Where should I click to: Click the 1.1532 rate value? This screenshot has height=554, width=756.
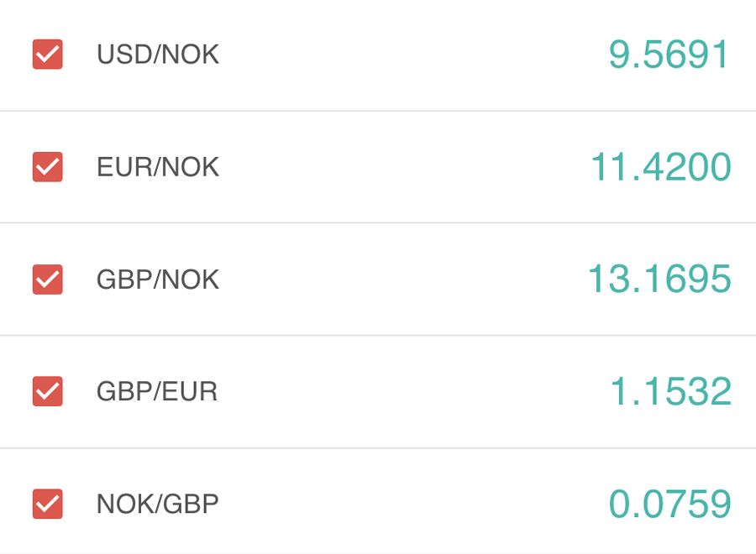click(x=669, y=391)
